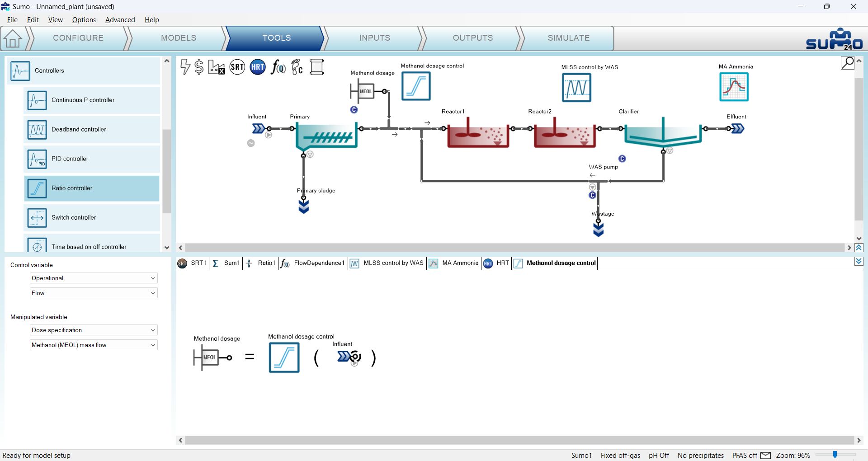Image resolution: width=868 pixels, height=461 pixels.
Task: Click the Influent icon in the controller equation
Action: 349,357
